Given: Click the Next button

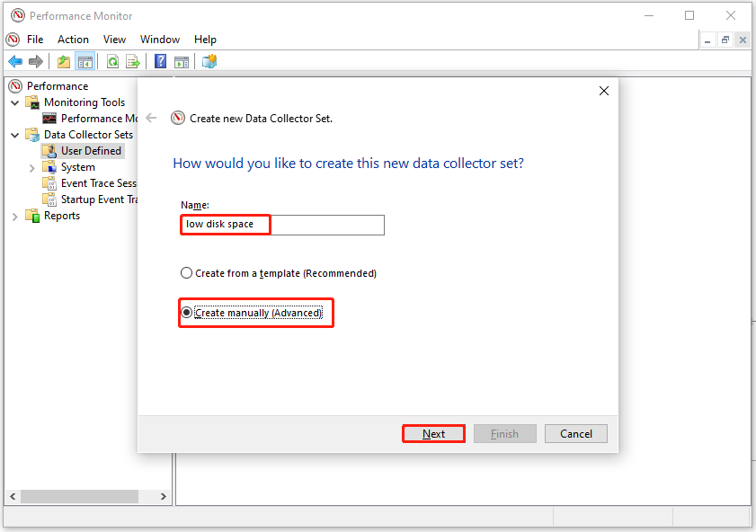Looking at the screenshot, I should (433, 434).
